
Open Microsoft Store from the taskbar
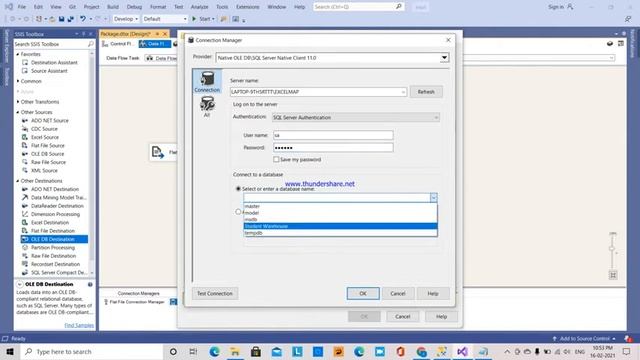tap(256, 351)
